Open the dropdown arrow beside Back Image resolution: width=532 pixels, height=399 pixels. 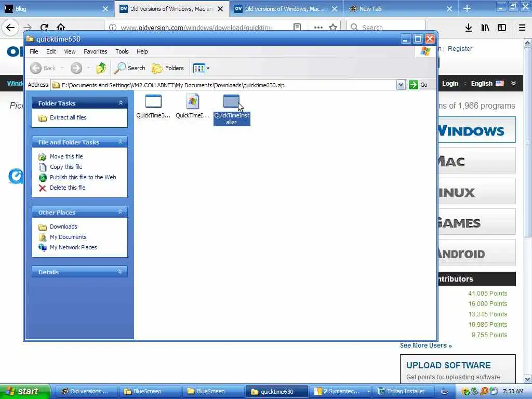(62, 68)
